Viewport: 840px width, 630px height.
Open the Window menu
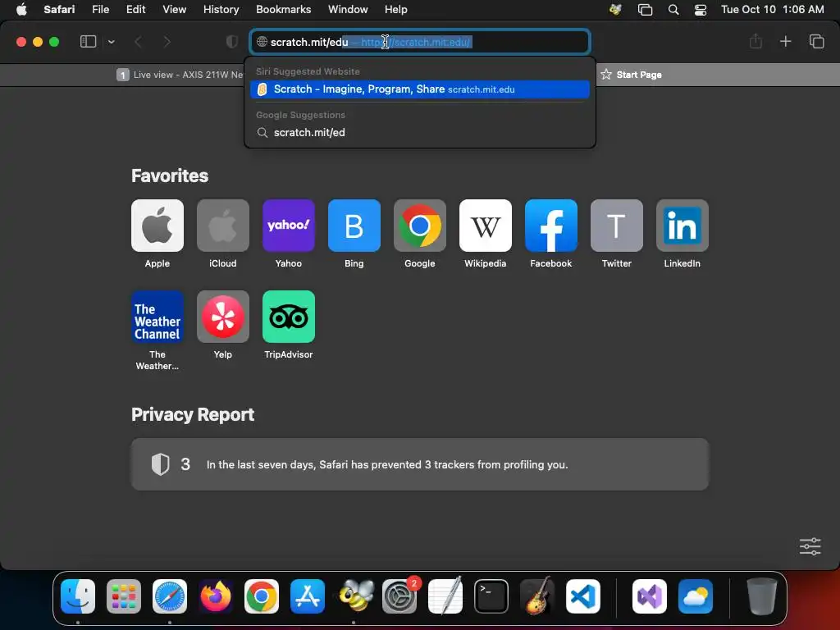[x=348, y=10]
